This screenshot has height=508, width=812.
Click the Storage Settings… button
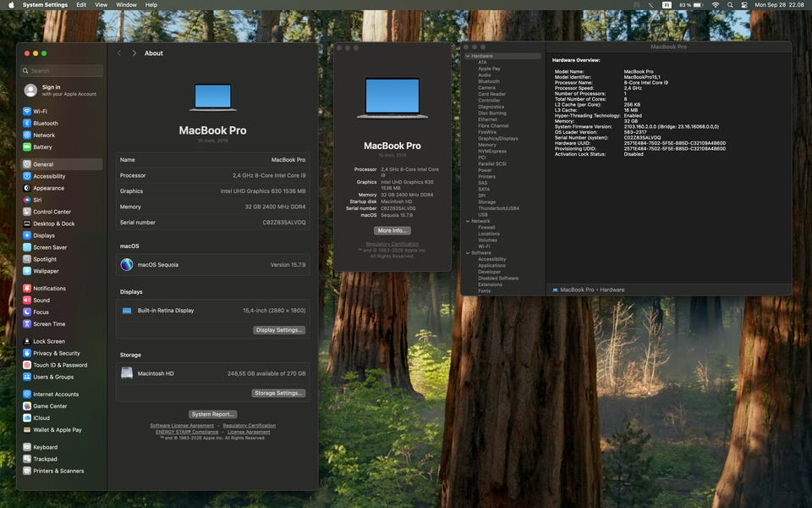278,394
